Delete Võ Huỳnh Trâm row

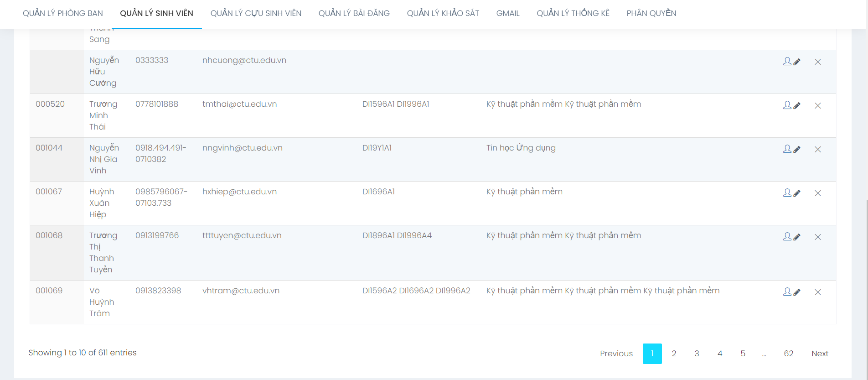click(818, 292)
